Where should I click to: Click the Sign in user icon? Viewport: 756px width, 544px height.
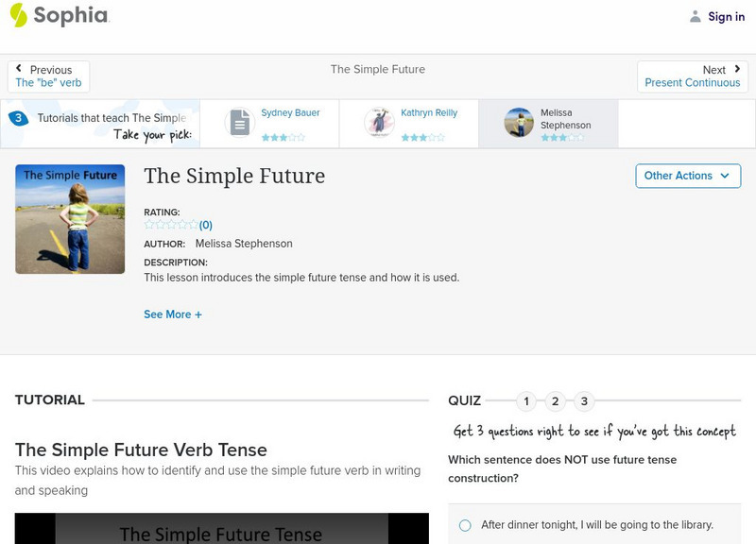click(x=696, y=16)
